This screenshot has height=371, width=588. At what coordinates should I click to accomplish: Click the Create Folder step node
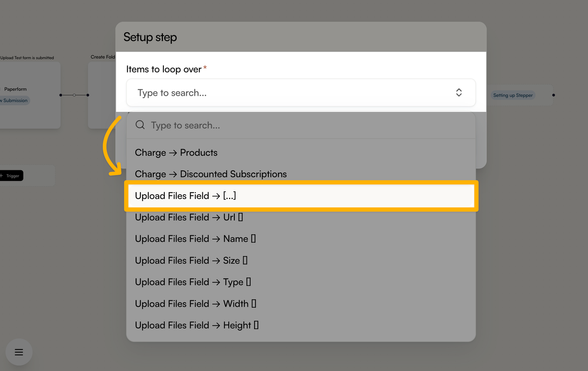coord(102,95)
